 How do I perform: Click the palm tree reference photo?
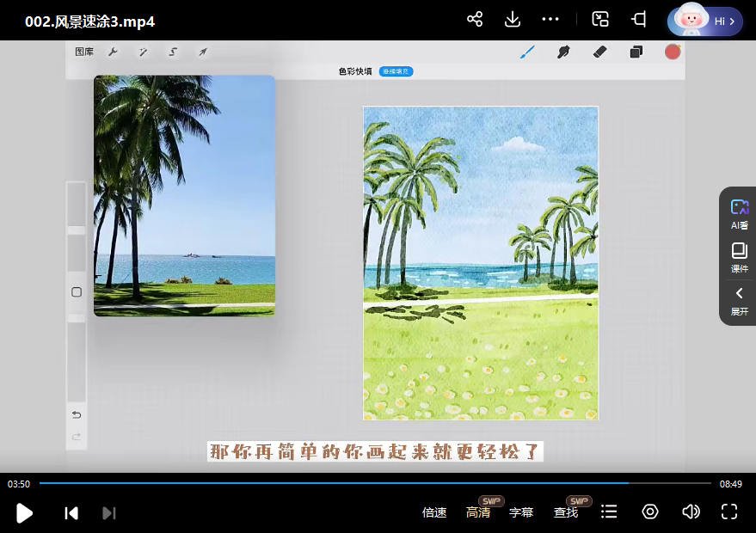click(184, 195)
